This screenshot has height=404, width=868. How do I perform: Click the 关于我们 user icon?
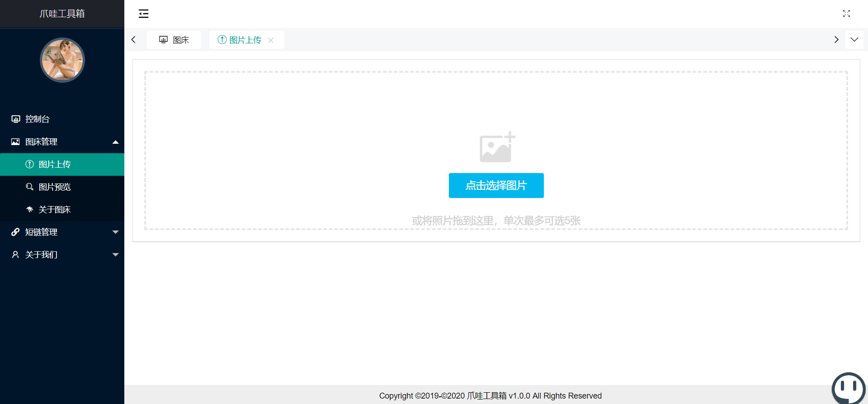(15, 254)
